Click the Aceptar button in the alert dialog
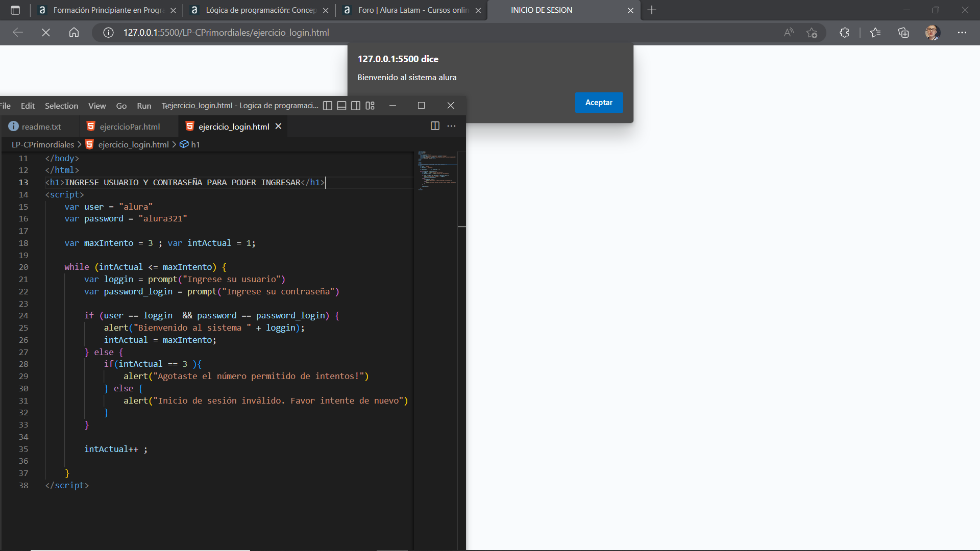This screenshot has width=980, height=551. [x=599, y=103]
